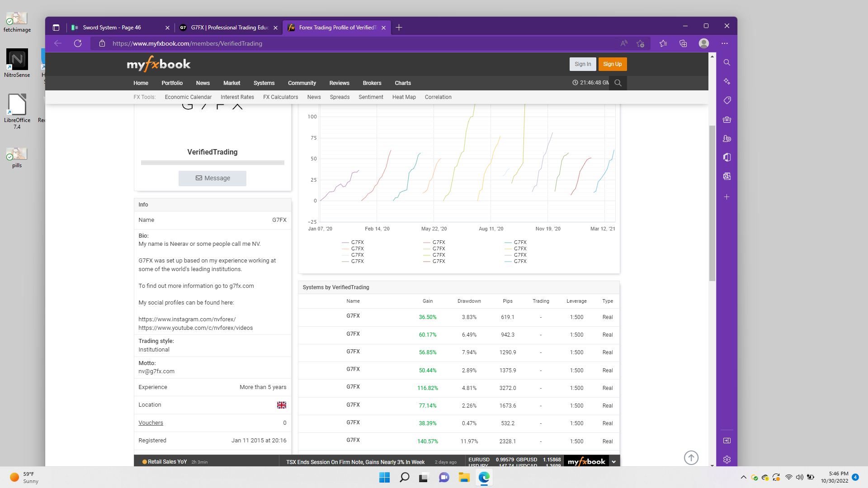Click Edge sidebar settings gear icon

coord(726,460)
